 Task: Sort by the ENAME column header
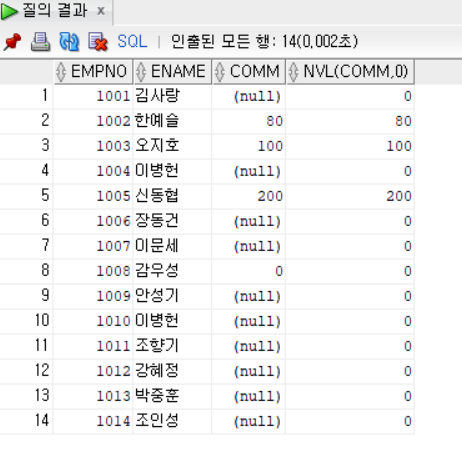pos(172,71)
